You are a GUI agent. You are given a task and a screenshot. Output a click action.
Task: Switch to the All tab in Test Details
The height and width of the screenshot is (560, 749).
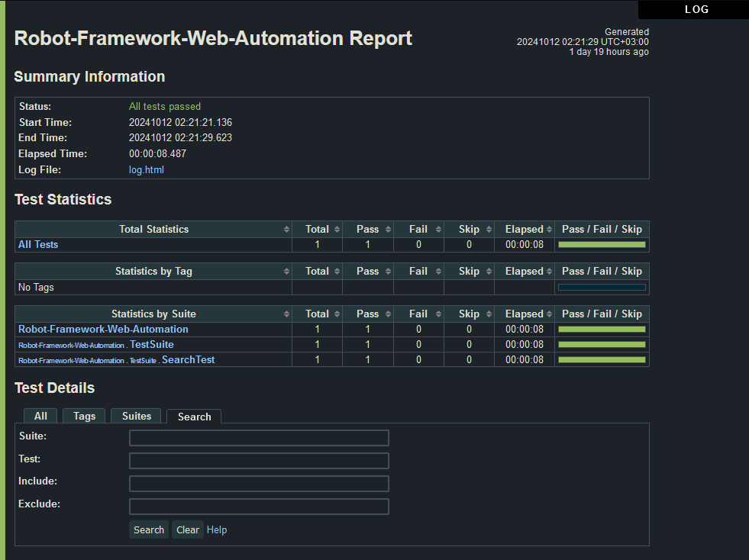pyautogui.click(x=40, y=416)
